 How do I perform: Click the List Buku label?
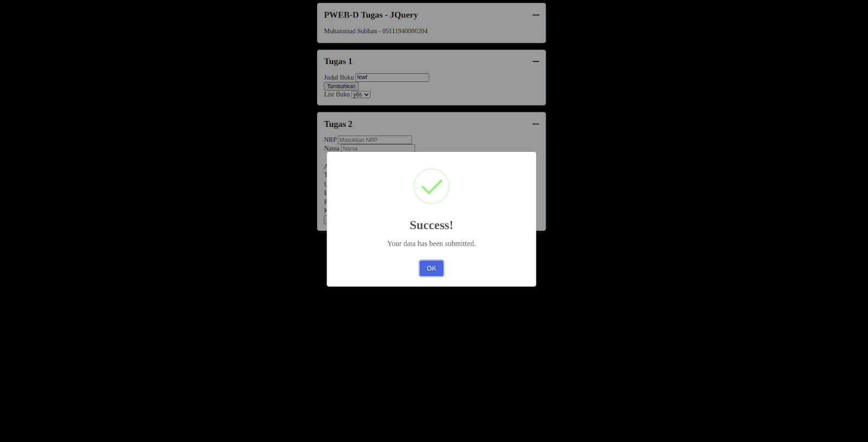point(337,94)
